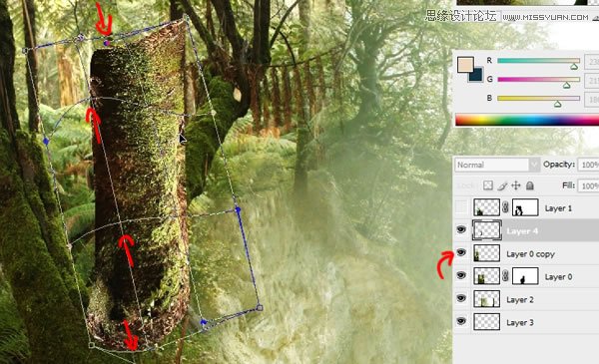The image size is (599, 364).
Task: Hide Layer 2 with its eye icon
Action: [461, 298]
